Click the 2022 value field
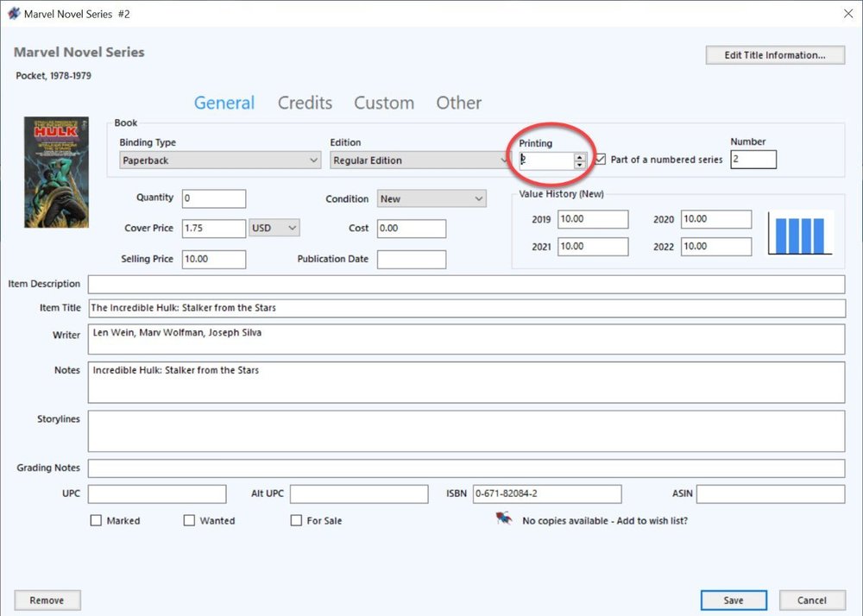Viewport: 863px width, 616px height. [716, 247]
